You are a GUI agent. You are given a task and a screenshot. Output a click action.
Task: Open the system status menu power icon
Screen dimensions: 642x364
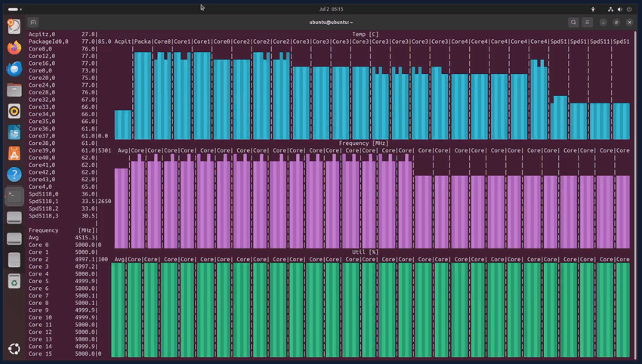click(631, 9)
